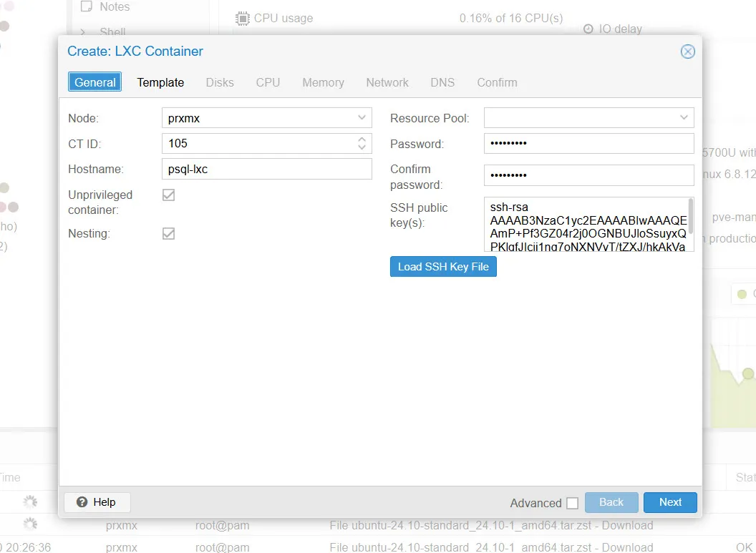756x553 pixels.
Task: Switch to the Template tab
Action: 160,82
